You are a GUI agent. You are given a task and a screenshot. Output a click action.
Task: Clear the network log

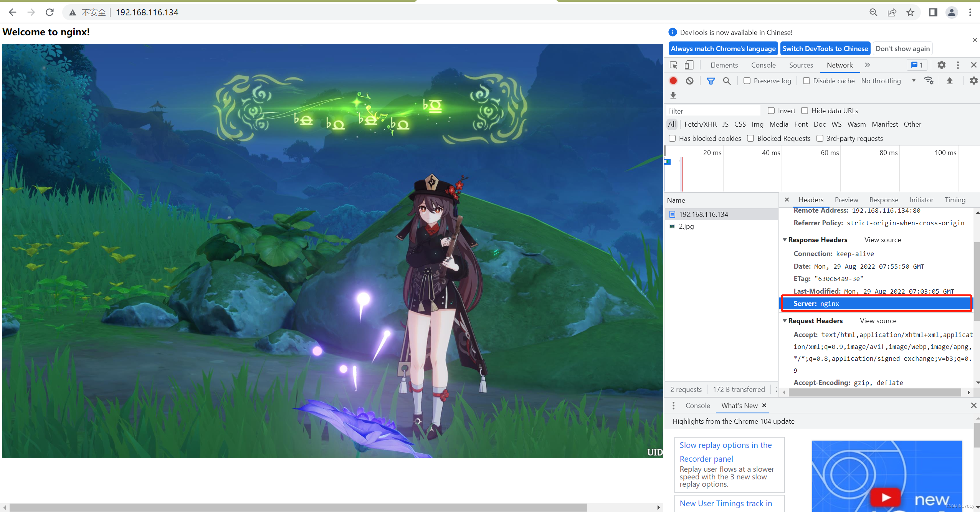click(690, 81)
